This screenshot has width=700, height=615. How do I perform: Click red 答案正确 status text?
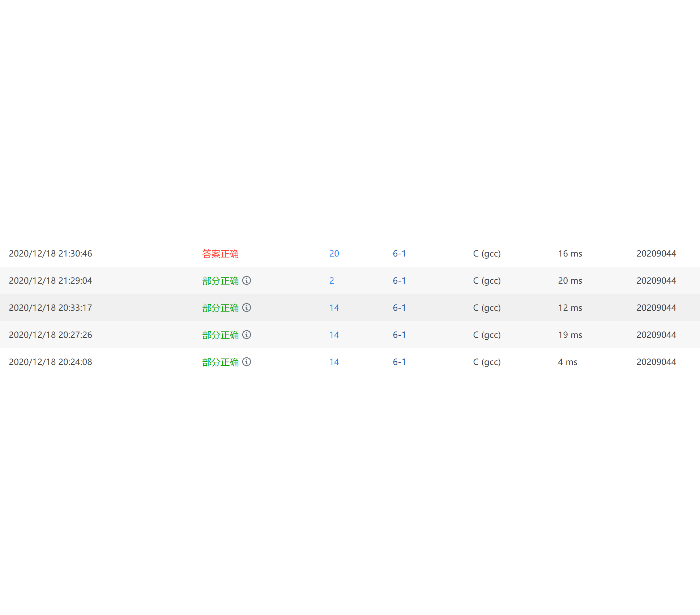[220, 254]
